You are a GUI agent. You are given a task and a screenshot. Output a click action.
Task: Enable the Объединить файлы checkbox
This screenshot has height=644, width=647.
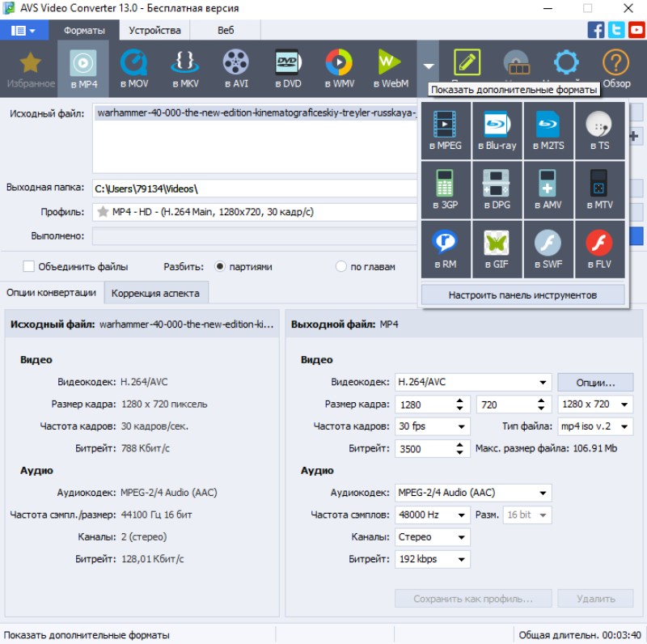tap(28, 266)
